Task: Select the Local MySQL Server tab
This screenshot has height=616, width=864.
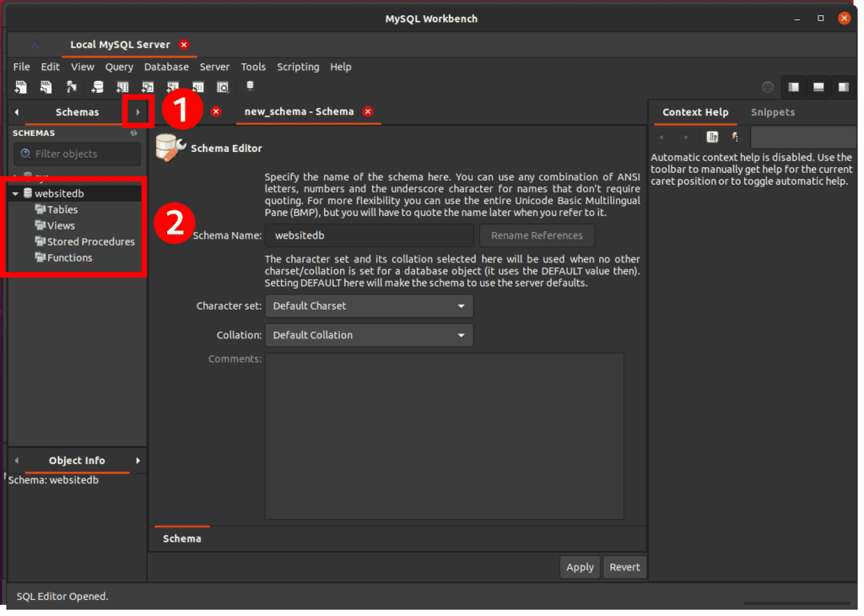Action: click(x=120, y=45)
